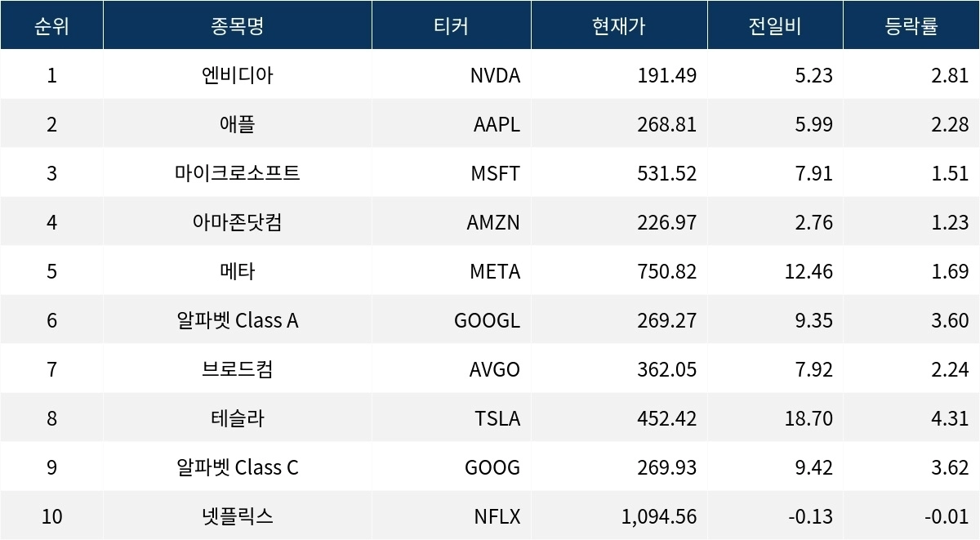Click the 등락률 column header
Image resolution: width=980 pixels, height=540 pixels.
[911, 25]
